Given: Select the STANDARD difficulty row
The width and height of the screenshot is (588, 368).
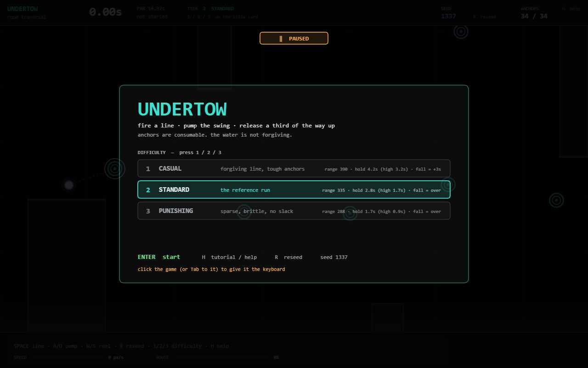Looking at the screenshot, I should coord(294,190).
